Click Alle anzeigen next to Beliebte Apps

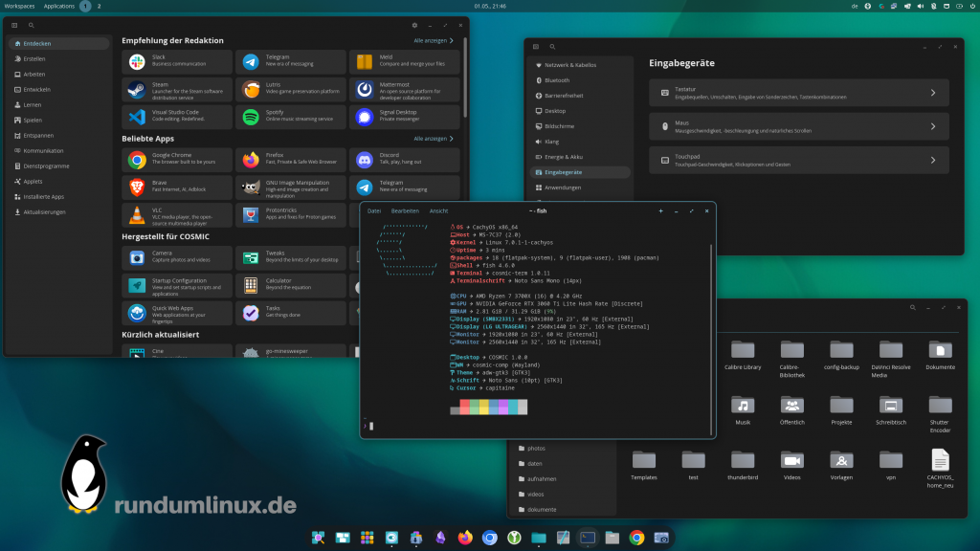434,139
